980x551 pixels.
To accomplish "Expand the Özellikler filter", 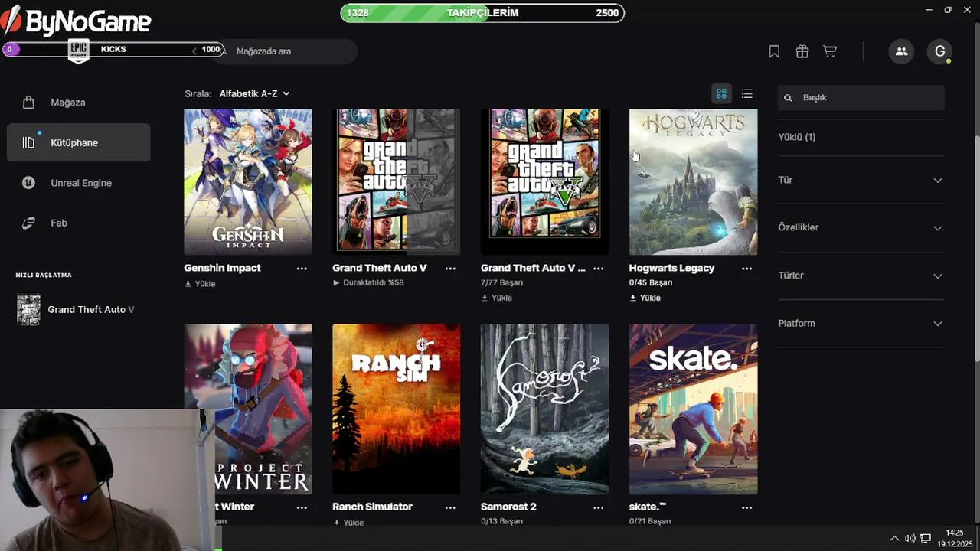I will (861, 227).
